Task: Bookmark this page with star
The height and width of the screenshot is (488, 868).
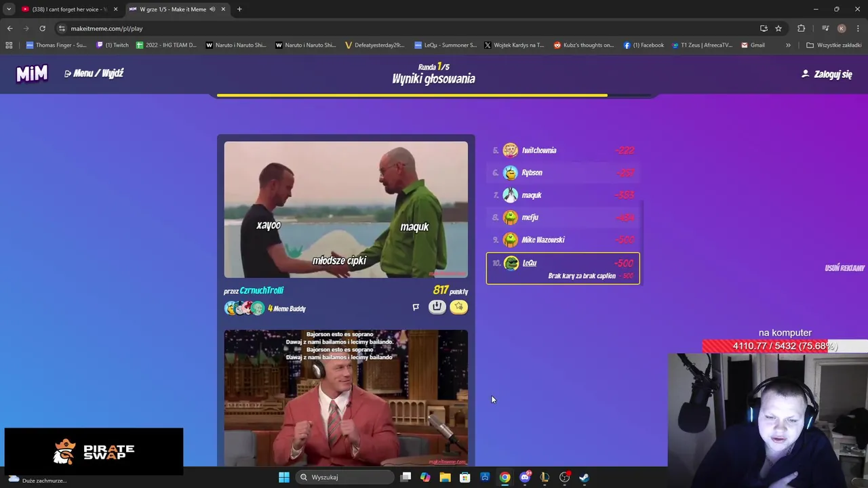Action: pyautogui.click(x=778, y=28)
